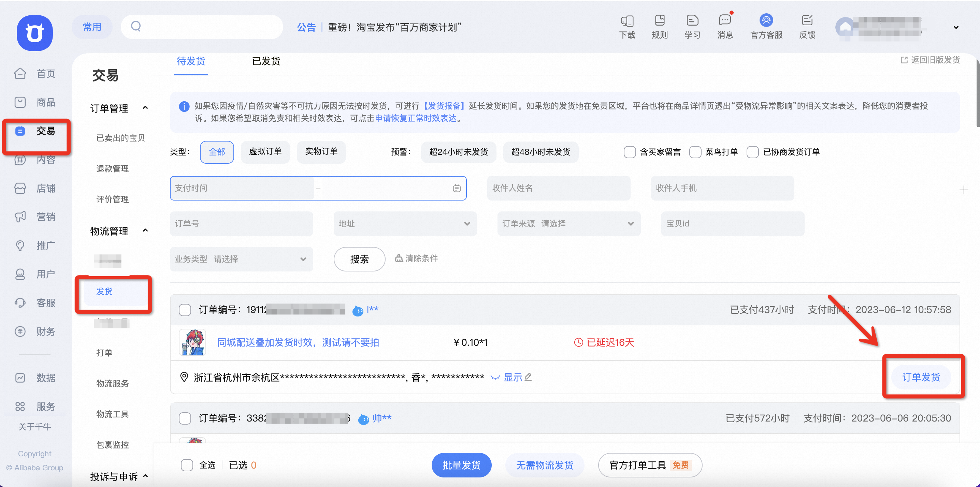Screen dimensions: 980x487
Task: Select the 虚拟订单 type filter
Action: point(265,152)
